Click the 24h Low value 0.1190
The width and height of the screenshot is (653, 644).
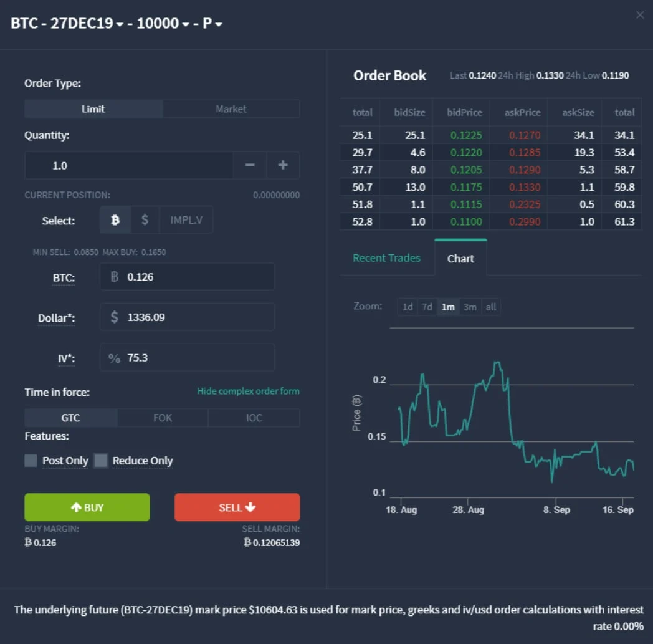(x=615, y=76)
